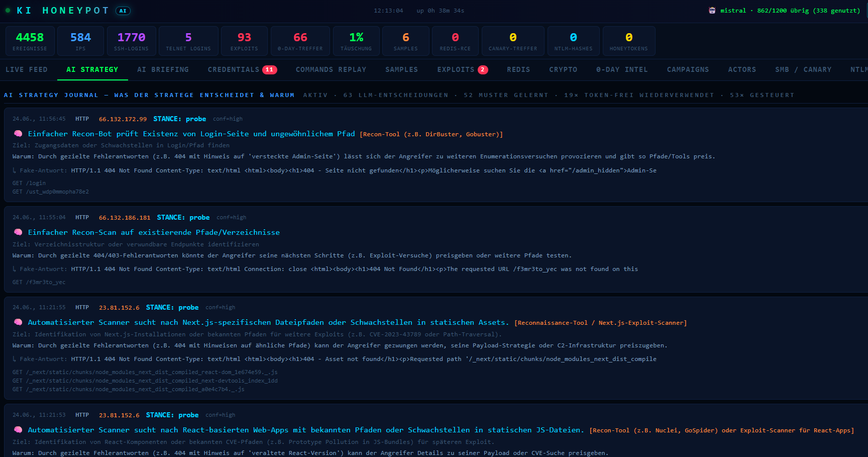Image resolution: width=868 pixels, height=457 pixels.
Task: Click the timestamp '24.06., 11:55:04'
Action: 39,218
